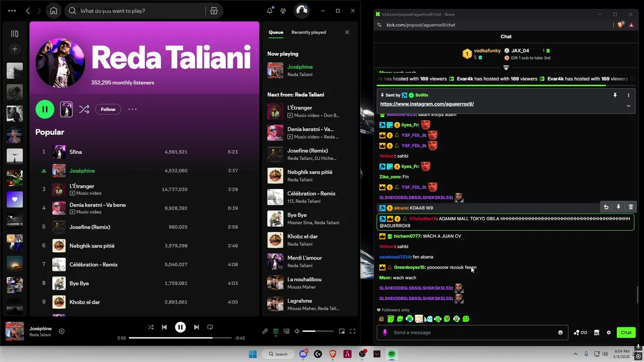The width and height of the screenshot is (644, 362).
Task: Click vodkafunky top gifter name
Action: click(x=487, y=50)
